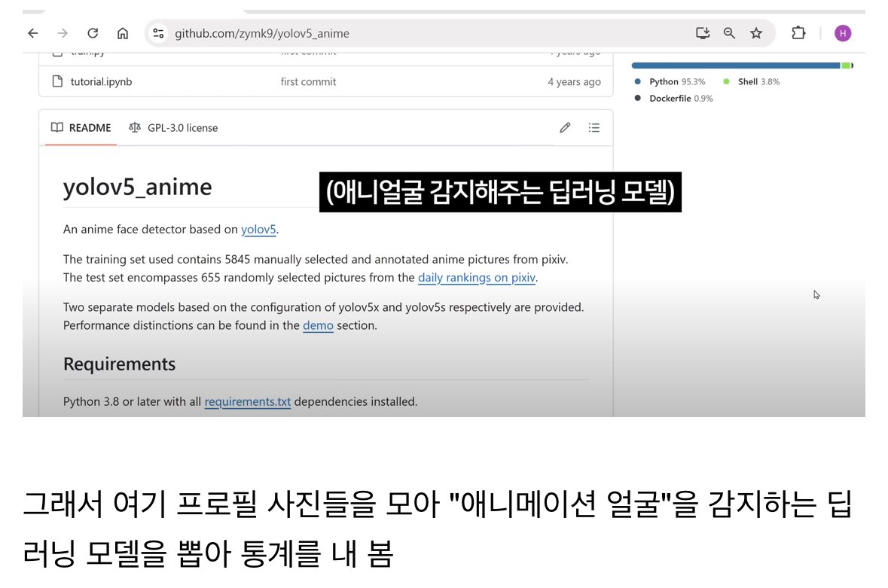Screen dimensions: 888x588
Task: Reload the GitHub page
Action: [93, 33]
